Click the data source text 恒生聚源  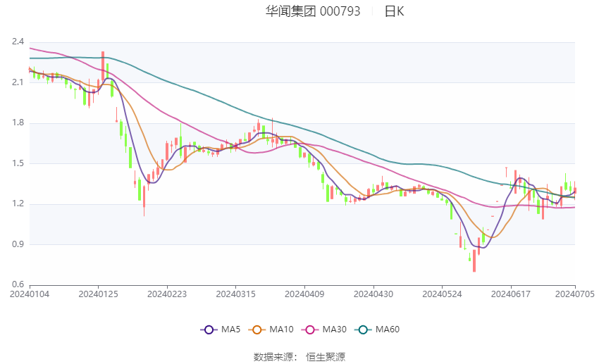tap(326, 357)
